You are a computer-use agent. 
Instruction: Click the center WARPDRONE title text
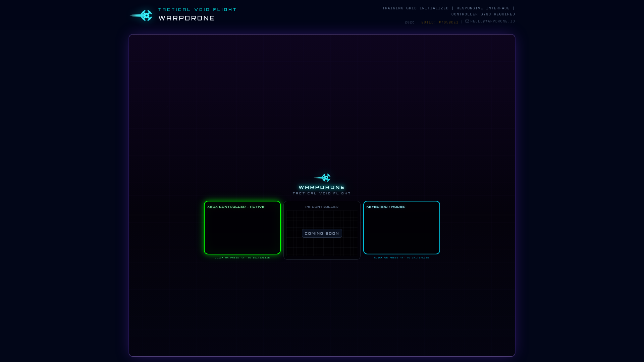[x=322, y=187]
